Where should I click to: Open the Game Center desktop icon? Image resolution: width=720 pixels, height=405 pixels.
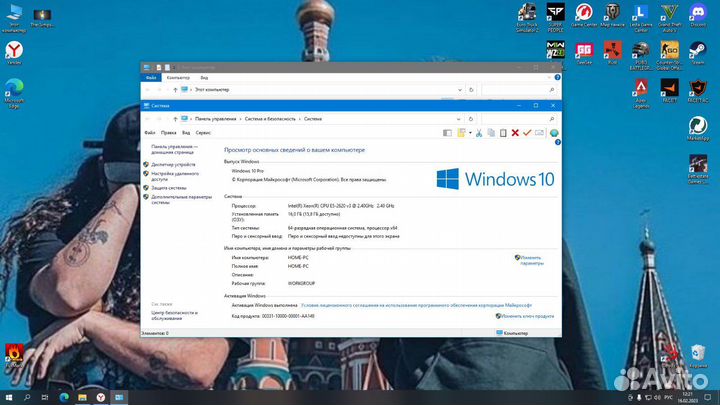pos(584,15)
